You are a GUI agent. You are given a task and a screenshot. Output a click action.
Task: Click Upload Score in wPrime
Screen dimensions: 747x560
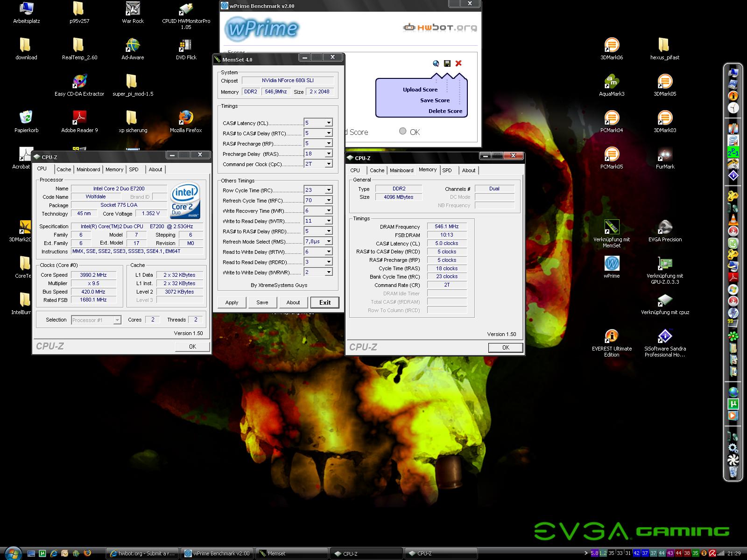click(x=420, y=90)
